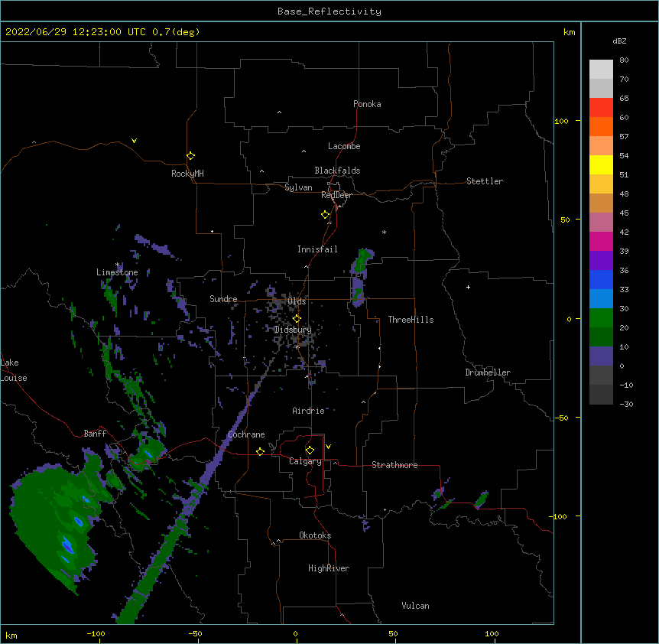Click the Didsbury town label
This screenshot has width=659, height=644.
(x=293, y=330)
